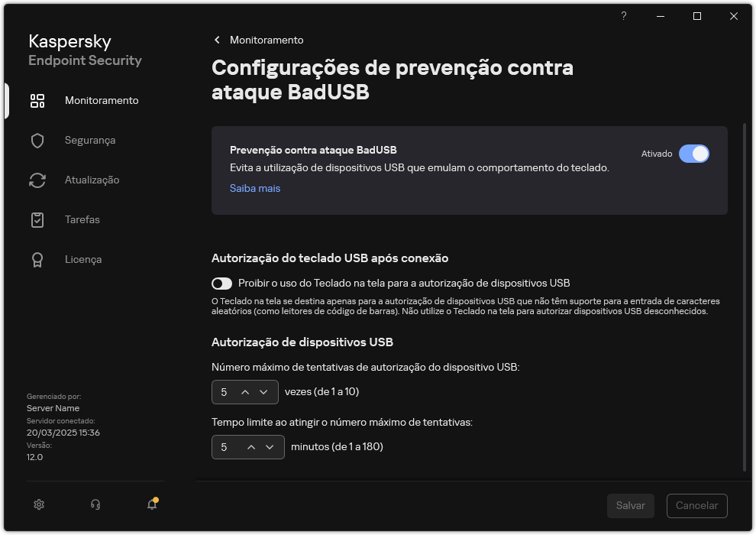
Task: Open the Saiba mais link
Action: (x=255, y=188)
